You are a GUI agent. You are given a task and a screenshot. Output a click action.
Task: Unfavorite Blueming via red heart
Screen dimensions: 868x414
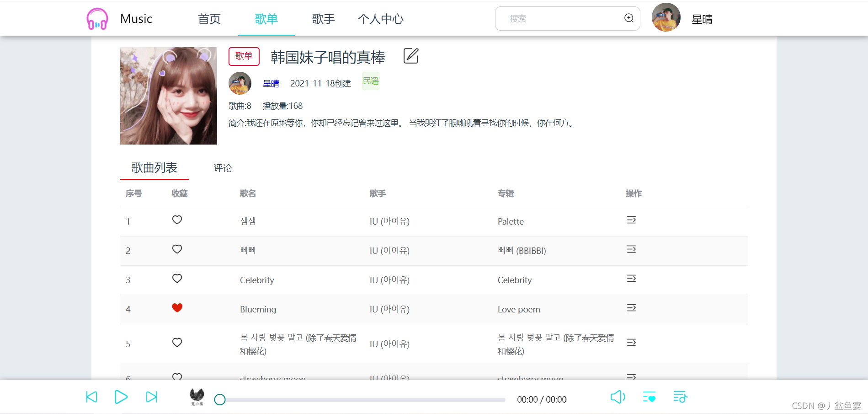point(177,308)
